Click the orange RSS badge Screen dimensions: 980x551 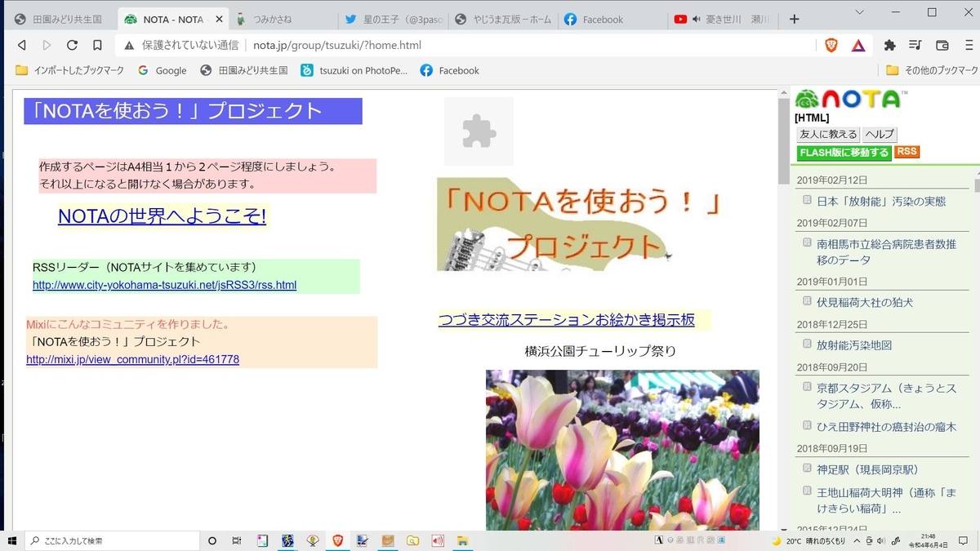click(x=907, y=152)
